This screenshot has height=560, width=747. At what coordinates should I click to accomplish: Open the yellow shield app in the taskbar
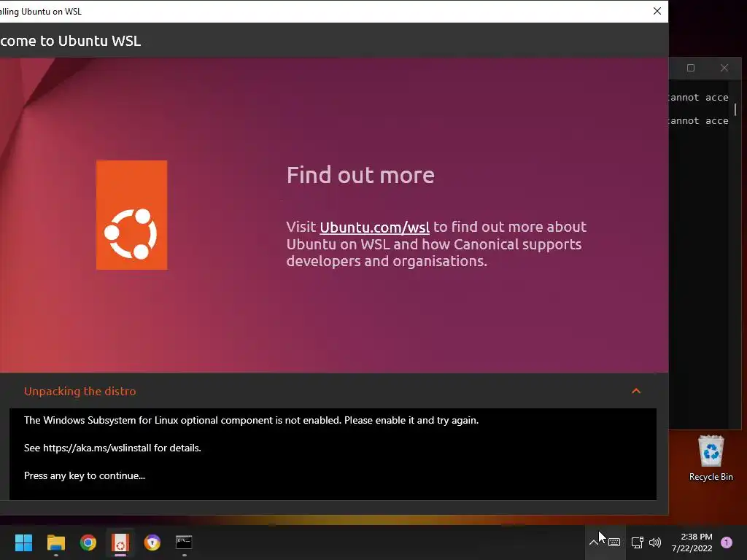152,542
